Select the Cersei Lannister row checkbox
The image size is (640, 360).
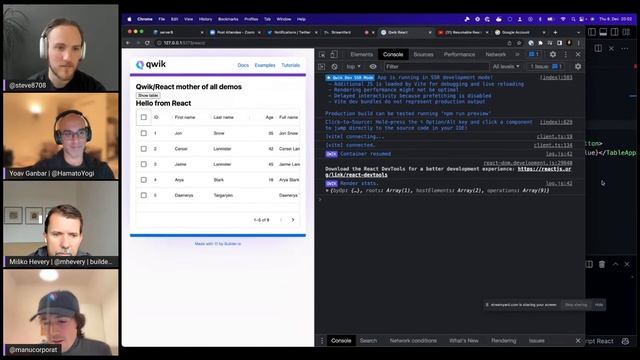(144, 149)
